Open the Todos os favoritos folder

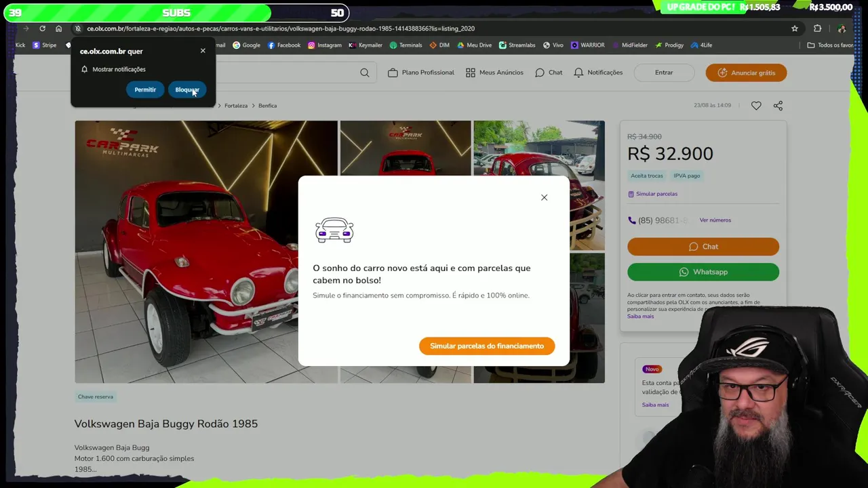coord(830,45)
